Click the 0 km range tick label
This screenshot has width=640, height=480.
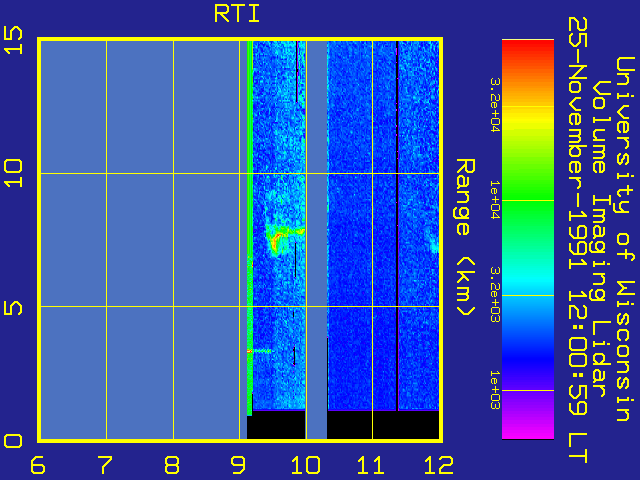pyautogui.click(x=13, y=441)
